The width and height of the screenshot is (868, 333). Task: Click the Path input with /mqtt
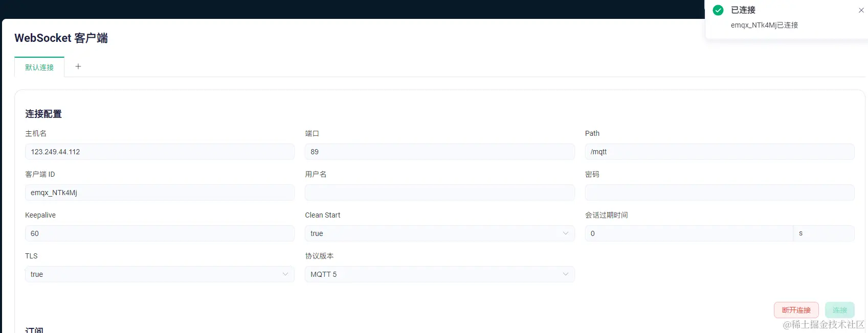720,152
